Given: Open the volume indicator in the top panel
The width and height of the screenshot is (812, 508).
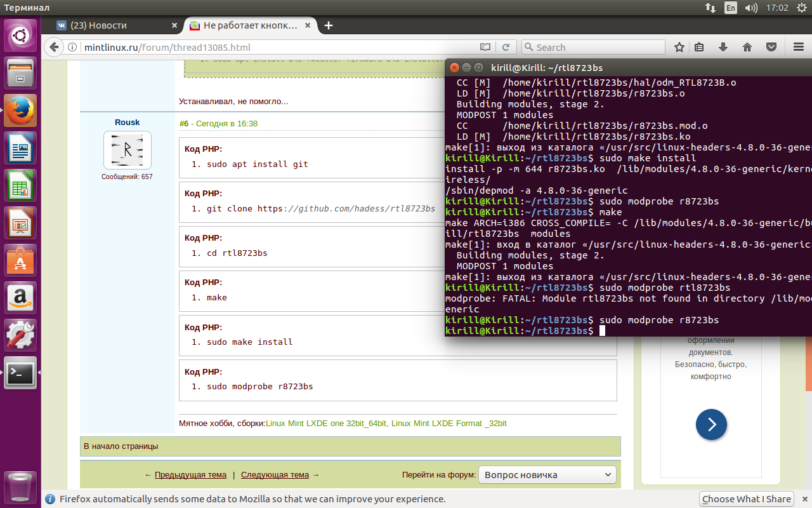Looking at the screenshot, I should tap(751, 8).
